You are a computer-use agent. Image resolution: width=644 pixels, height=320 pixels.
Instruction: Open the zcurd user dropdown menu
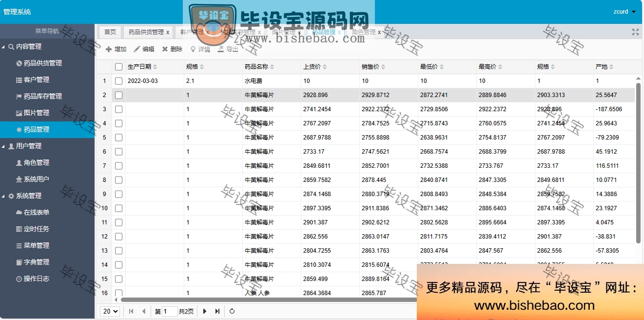tap(624, 12)
